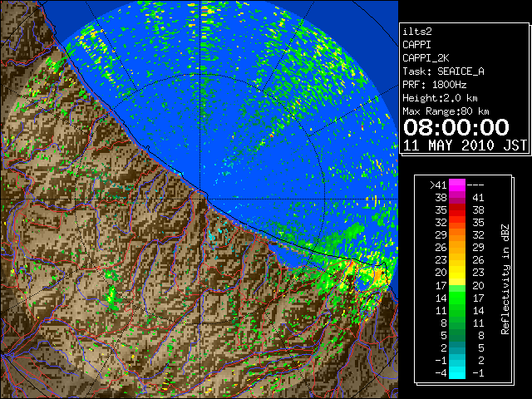Click the 'Reflectivity in dBZ' axis label

(x=505, y=279)
